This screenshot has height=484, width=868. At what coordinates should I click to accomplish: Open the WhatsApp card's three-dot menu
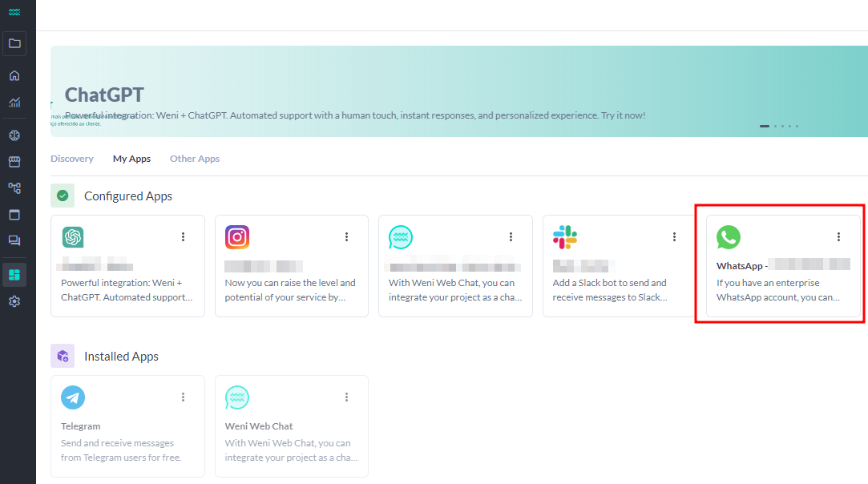838,236
